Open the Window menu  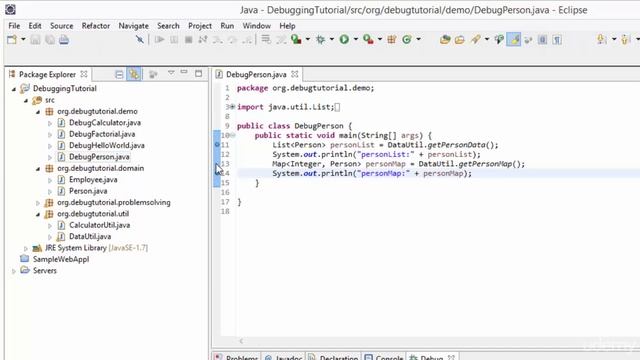pyautogui.click(x=257, y=26)
